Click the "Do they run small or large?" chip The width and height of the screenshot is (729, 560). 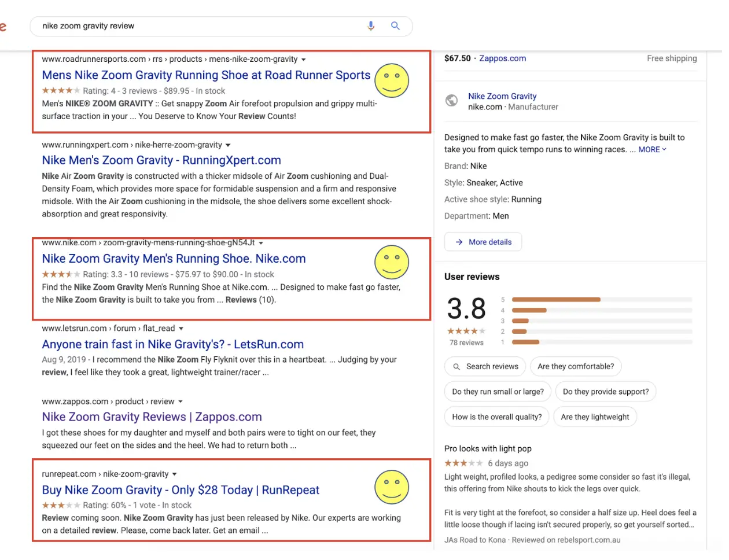click(x=497, y=391)
